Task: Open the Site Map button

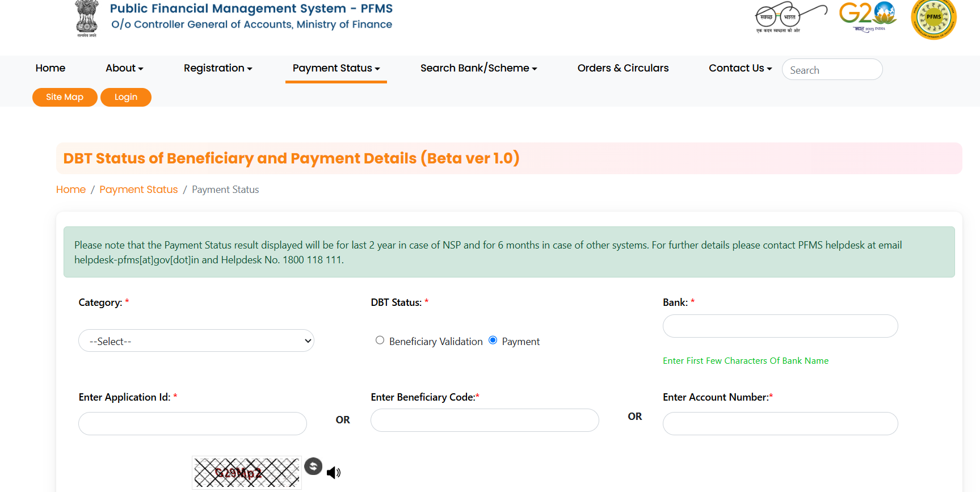Action: [65, 97]
